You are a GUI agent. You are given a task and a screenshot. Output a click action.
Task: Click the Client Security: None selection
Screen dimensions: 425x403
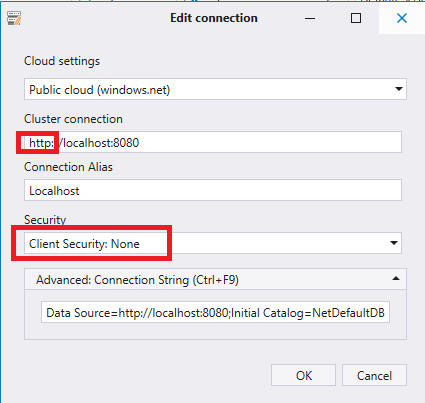(x=84, y=244)
